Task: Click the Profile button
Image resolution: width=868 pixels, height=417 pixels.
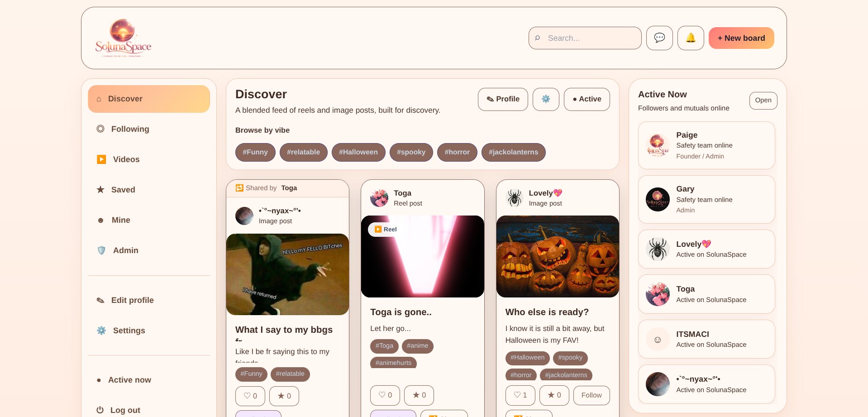Action: [503, 99]
